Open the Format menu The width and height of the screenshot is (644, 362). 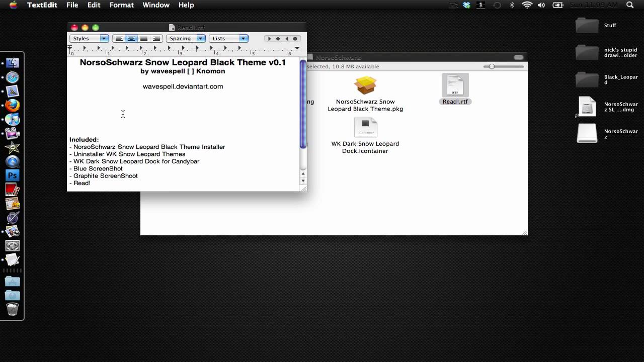(x=122, y=5)
